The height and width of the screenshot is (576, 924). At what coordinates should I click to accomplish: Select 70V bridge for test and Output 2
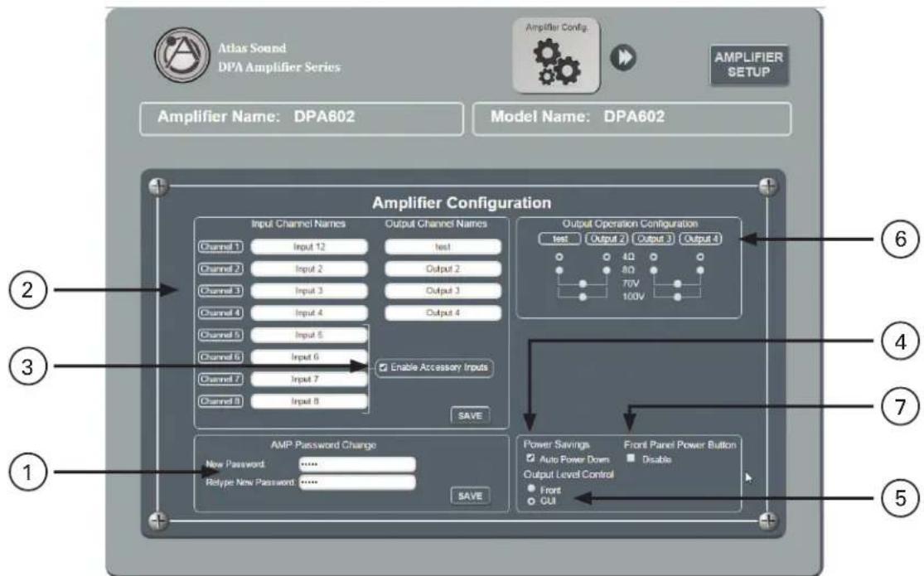click(x=583, y=283)
